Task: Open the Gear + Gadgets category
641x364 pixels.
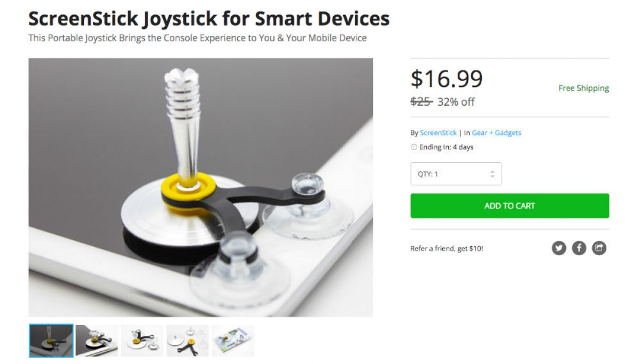Action: click(x=496, y=133)
